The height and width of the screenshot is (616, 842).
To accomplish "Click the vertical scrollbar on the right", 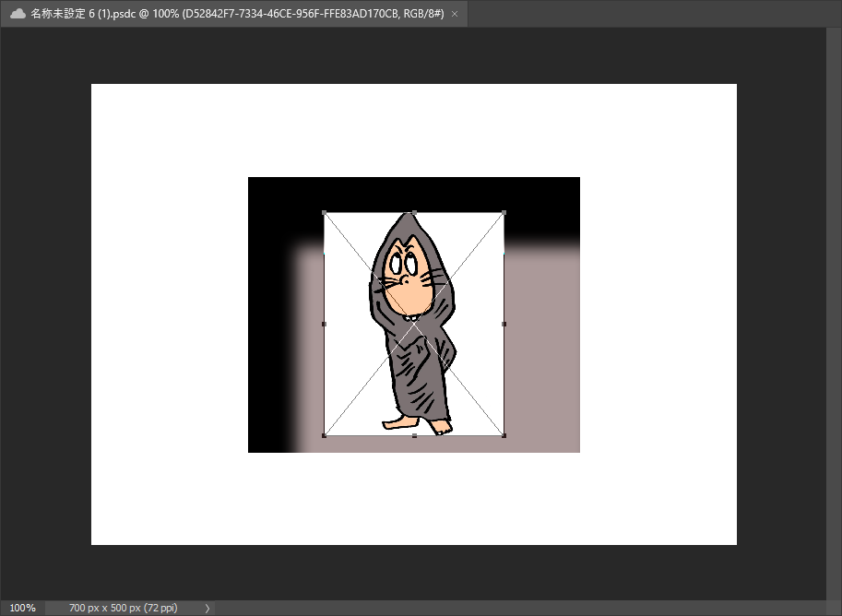I will (834, 314).
